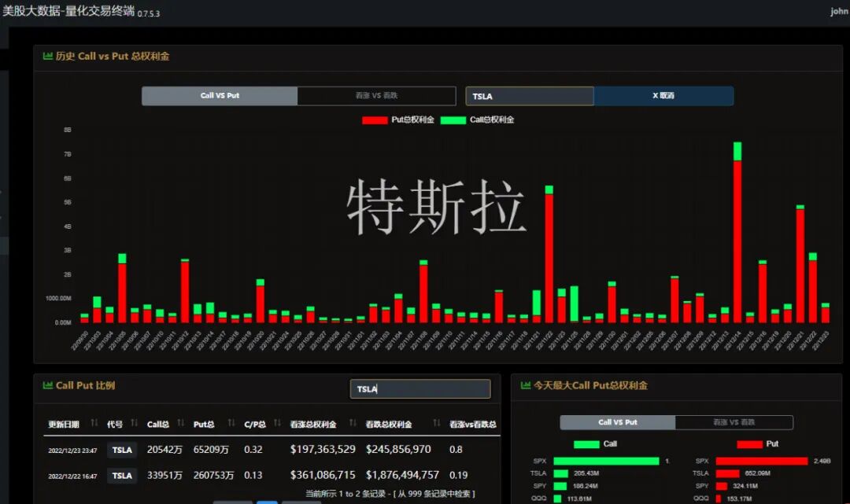
Task: Click chart icon beside Call Put 比例 title
Action: (48, 385)
